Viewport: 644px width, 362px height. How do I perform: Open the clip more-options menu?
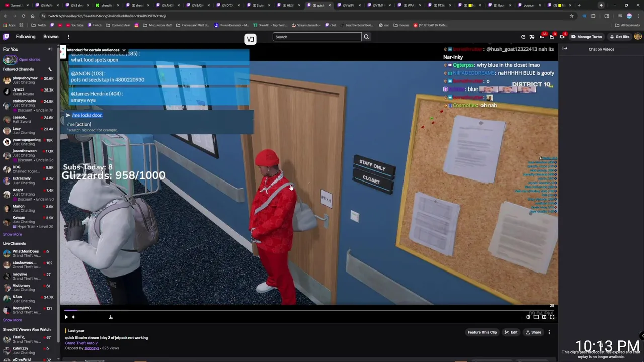pyautogui.click(x=549, y=332)
